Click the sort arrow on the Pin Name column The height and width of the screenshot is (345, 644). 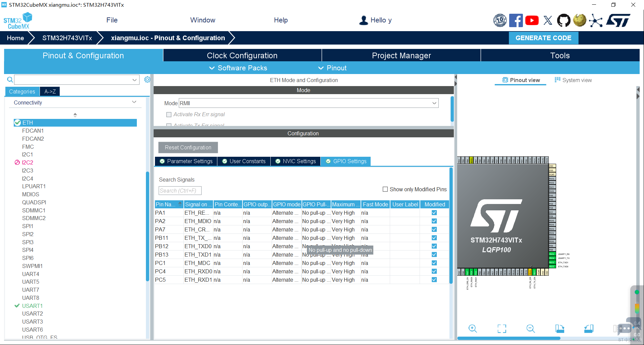click(180, 204)
